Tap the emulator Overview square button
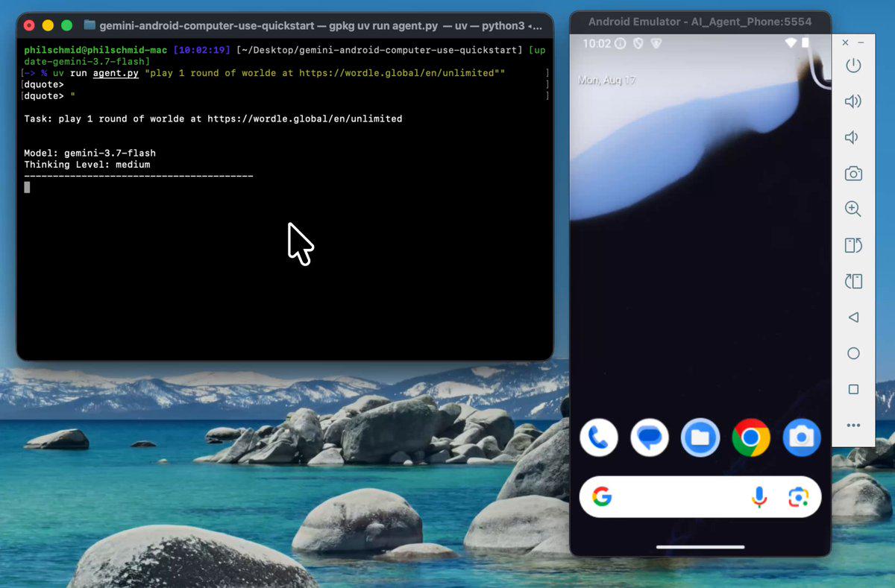Image resolution: width=895 pixels, height=588 pixels. (853, 389)
